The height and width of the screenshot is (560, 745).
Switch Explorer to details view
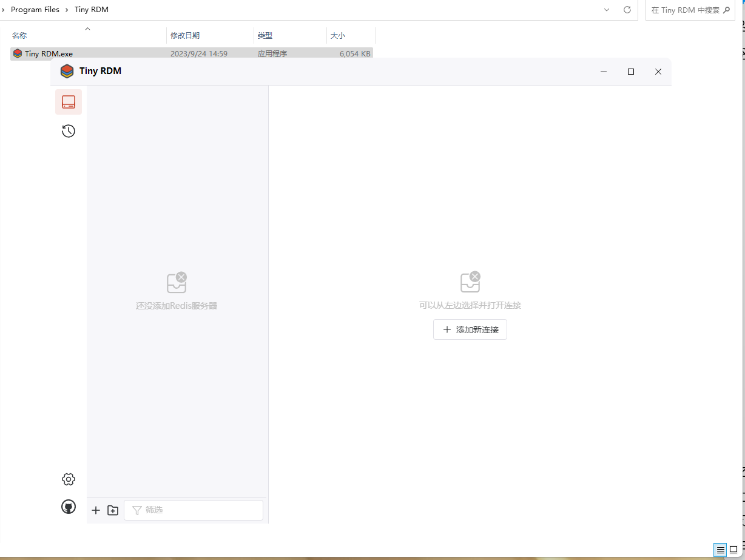pyautogui.click(x=720, y=550)
